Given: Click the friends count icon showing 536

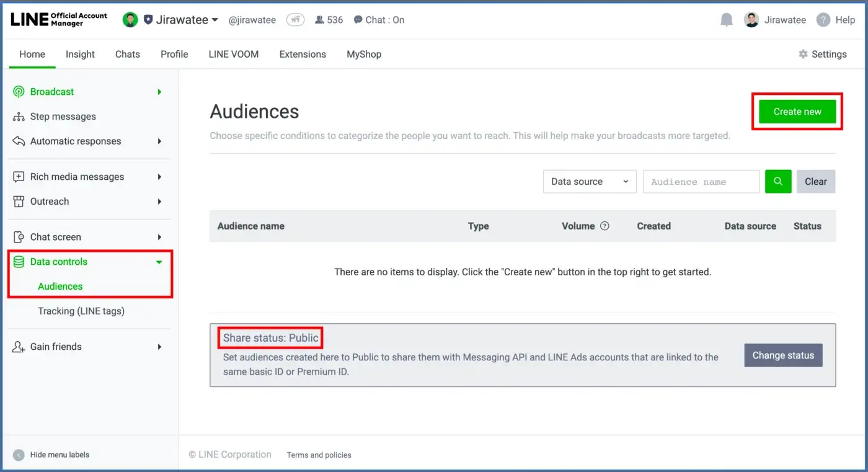Looking at the screenshot, I should pyautogui.click(x=320, y=20).
